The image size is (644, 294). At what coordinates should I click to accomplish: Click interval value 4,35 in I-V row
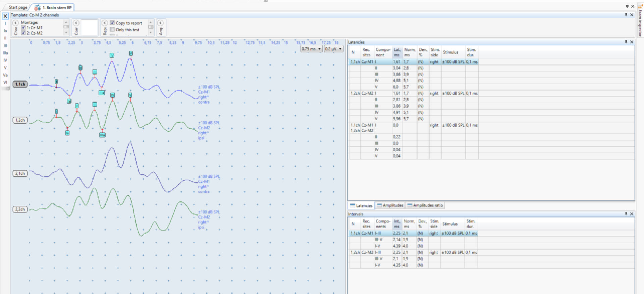(396, 265)
